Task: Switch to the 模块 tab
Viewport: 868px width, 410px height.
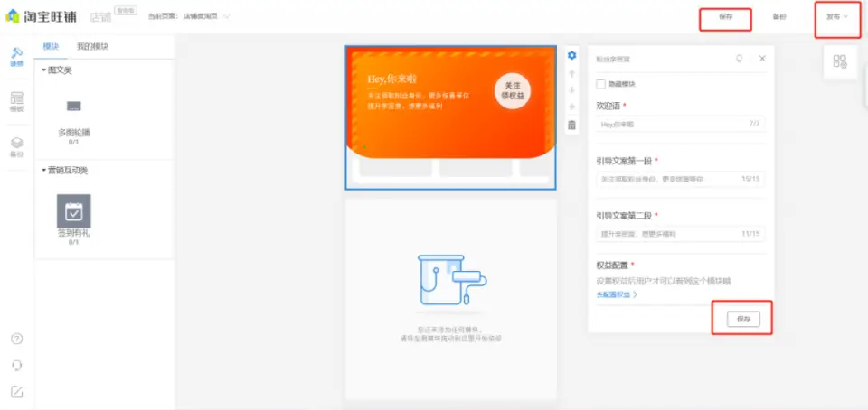Action: click(51, 46)
